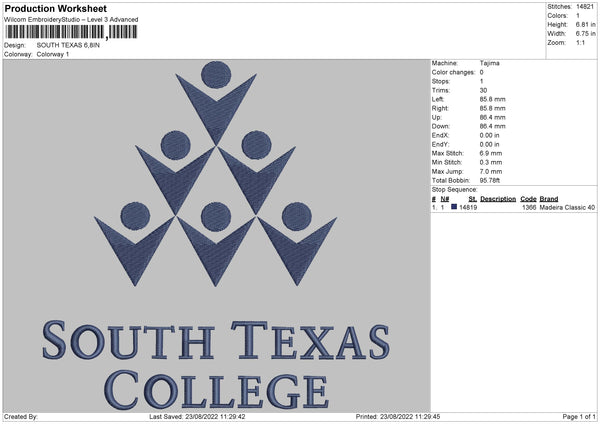Click the Created By label
The width and height of the screenshot is (600, 424).
tap(21, 417)
